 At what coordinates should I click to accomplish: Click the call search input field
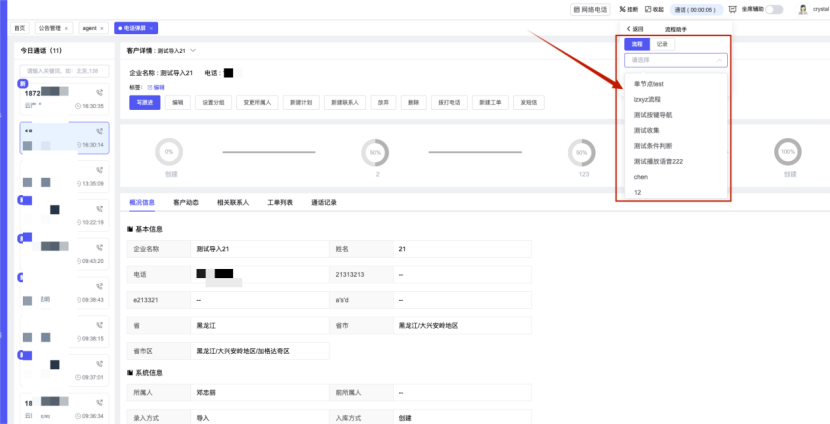(63, 71)
